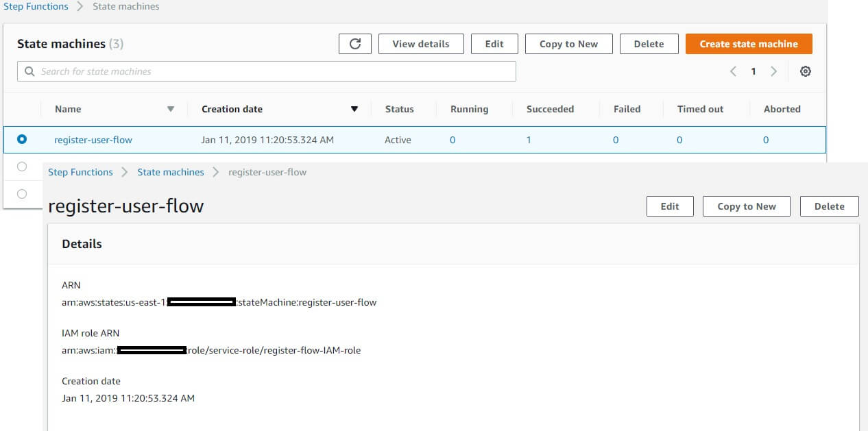The width and height of the screenshot is (868, 431).
Task: Click the Status column header
Action: (x=400, y=109)
